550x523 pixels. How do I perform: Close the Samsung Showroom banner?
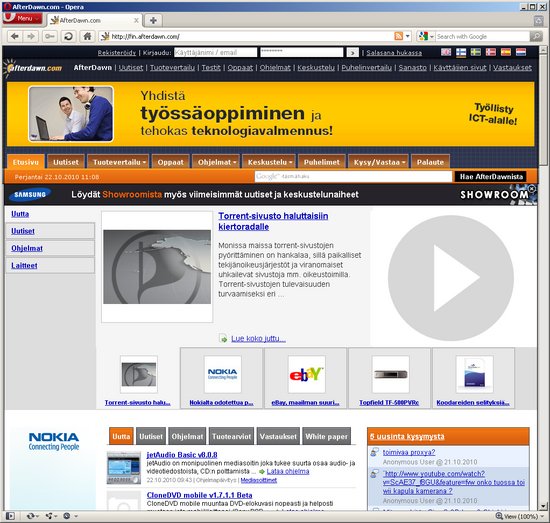pos(532,189)
